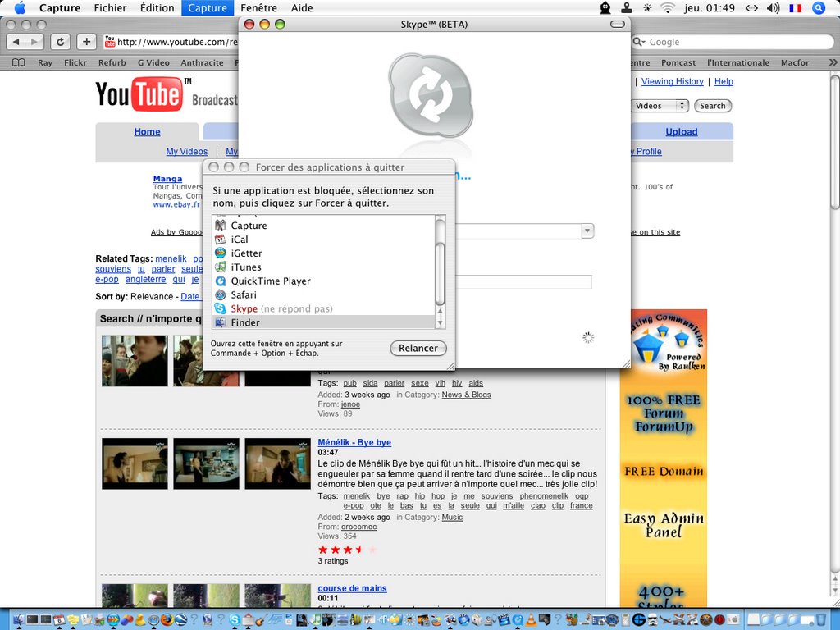Open iTunes from the Dock
Viewport: 840px width, 630px height.
pos(315,620)
